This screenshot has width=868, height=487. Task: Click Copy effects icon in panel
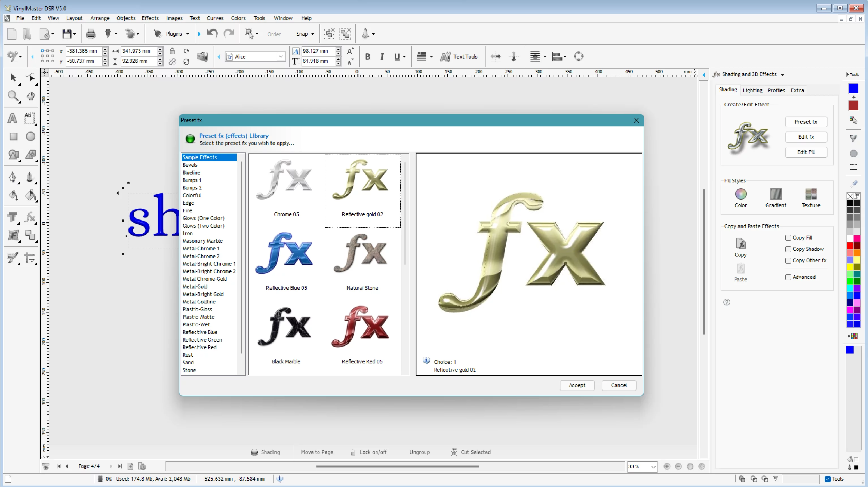point(741,243)
